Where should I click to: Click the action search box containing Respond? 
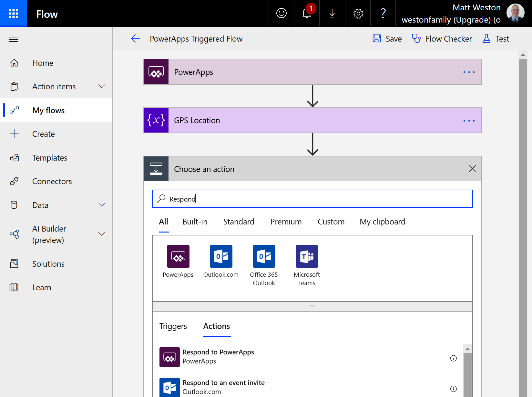[x=312, y=199]
